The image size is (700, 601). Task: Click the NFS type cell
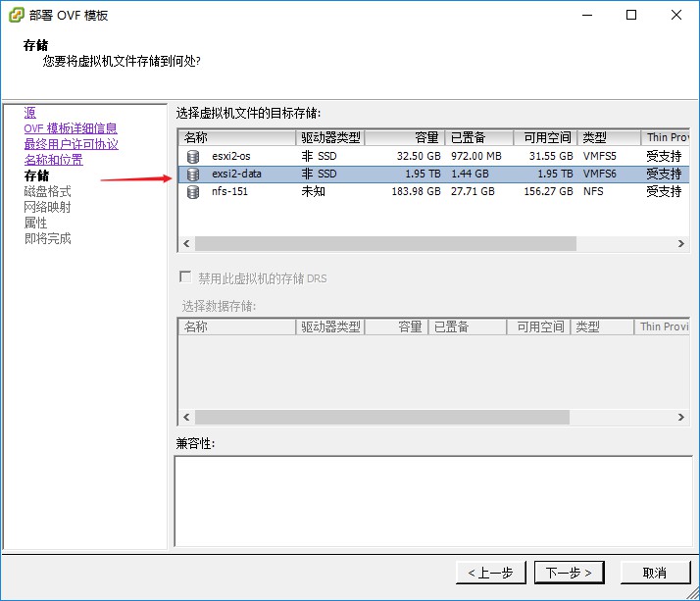(x=593, y=192)
